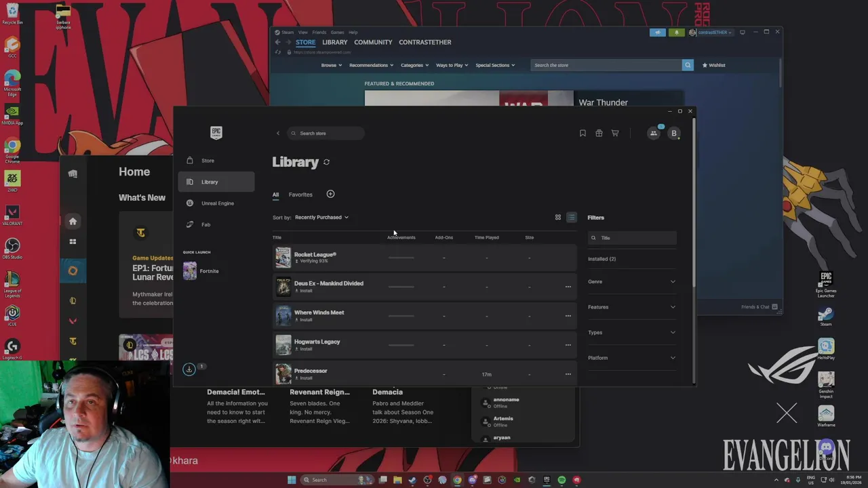Open Steam Ways to Play dropdown
The height and width of the screenshot is (488, 868).
[452, 65]
